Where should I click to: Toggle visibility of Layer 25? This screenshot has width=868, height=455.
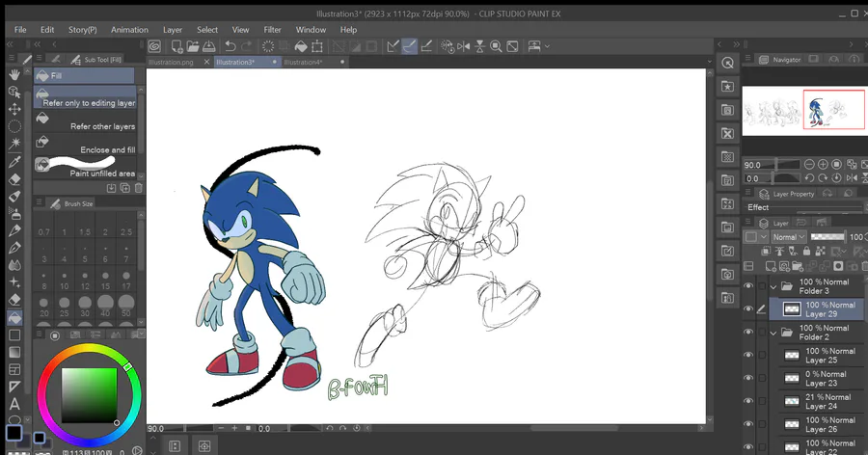(748, 355)
